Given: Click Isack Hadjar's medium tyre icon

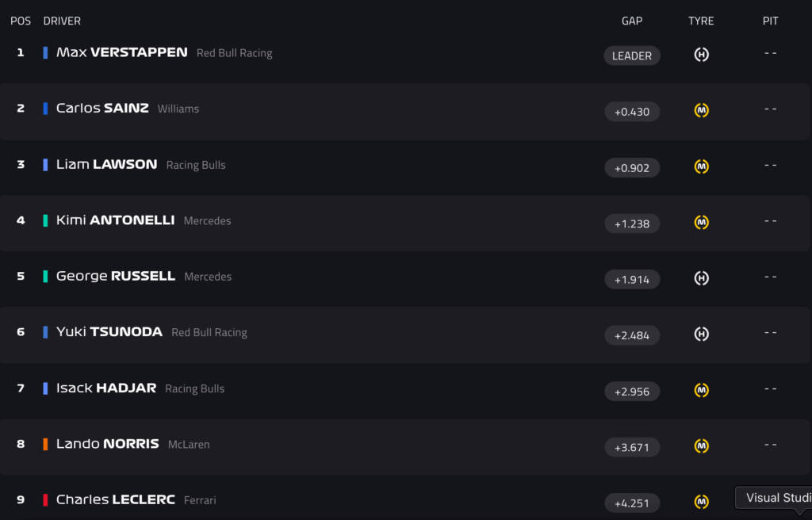Looking at the screenshot, I should [701, 391].
